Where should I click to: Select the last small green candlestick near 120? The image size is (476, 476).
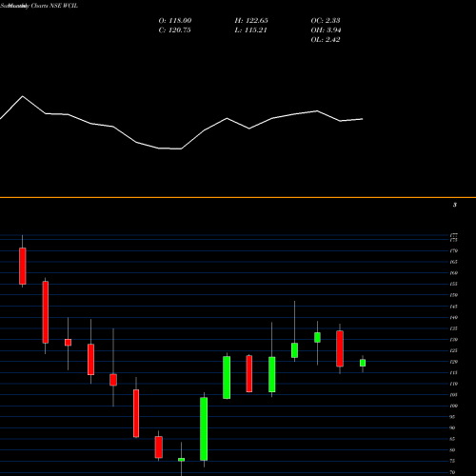pyautogui.click(x=363, y=363)
